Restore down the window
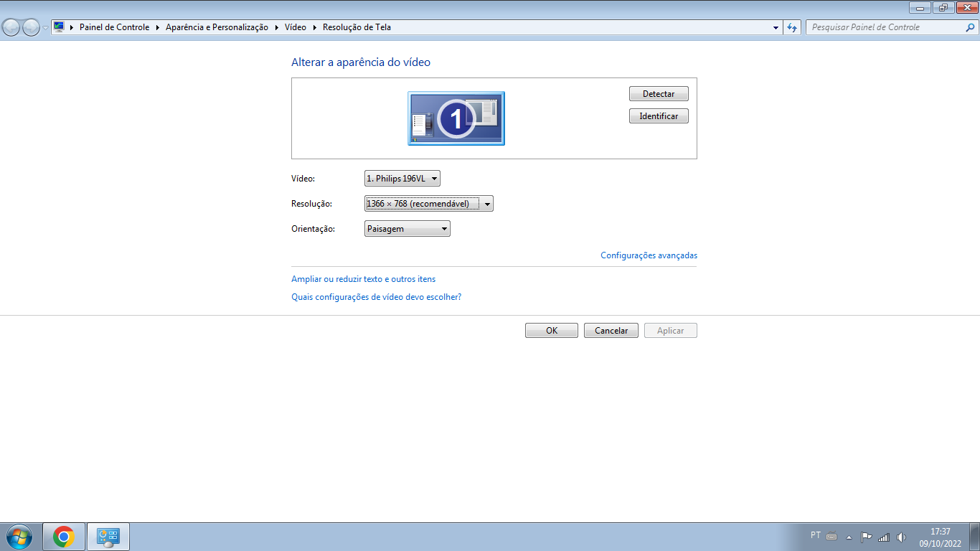This screenshot has height=551, width=980. coord(943,7)
